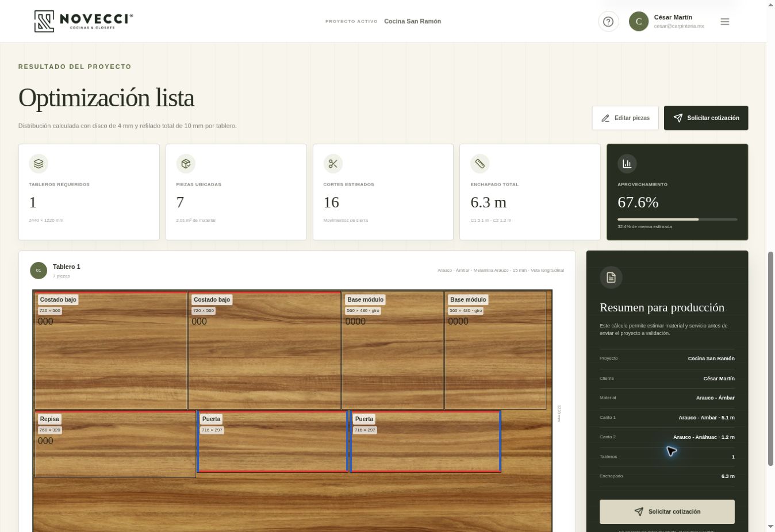Click the Optimización lista heading
The image size is (775, 532).
[x=106, y=98]
